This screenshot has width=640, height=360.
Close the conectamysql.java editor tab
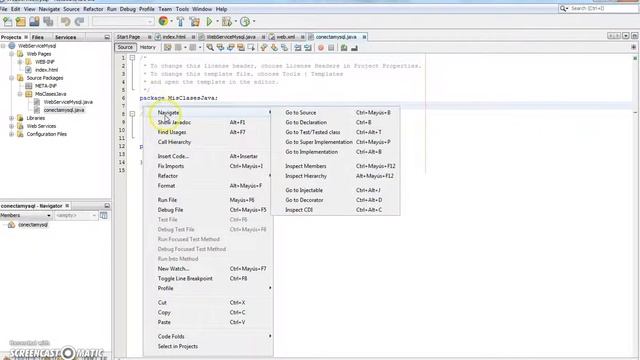pos(364,37)
